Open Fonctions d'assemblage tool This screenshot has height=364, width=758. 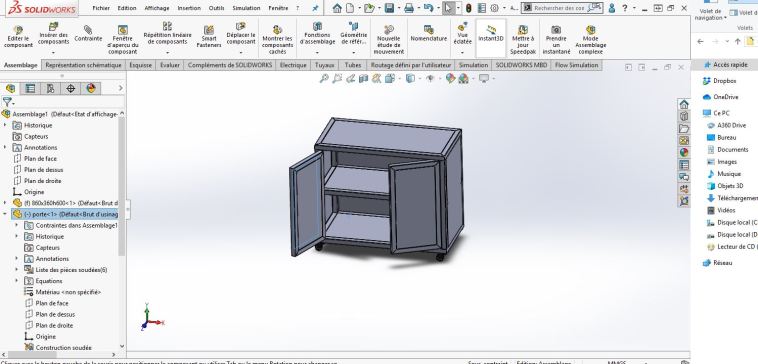pyautogui.click(x=317, y=34)
